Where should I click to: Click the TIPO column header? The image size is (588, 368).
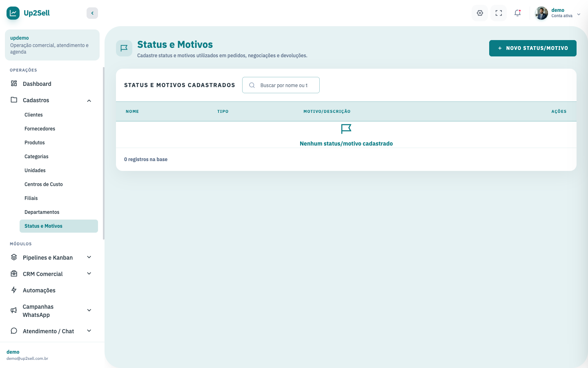223,112
